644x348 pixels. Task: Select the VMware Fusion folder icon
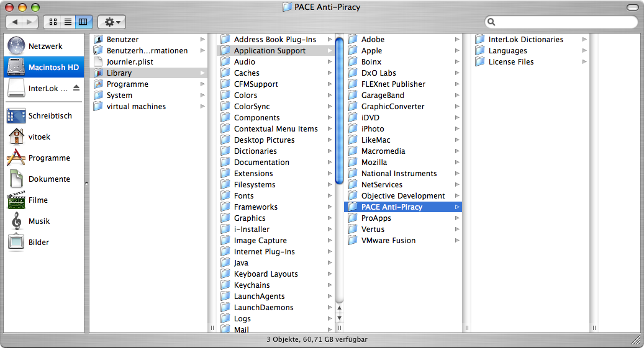pyautogui.click(x=352, y=241)
